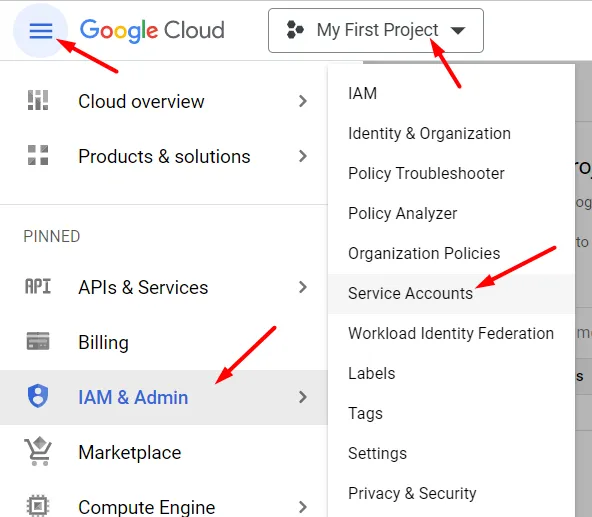Screen dimensions: 592x517
Task: Expand APIs & Services submenu chevron
Action: (302, 287)
